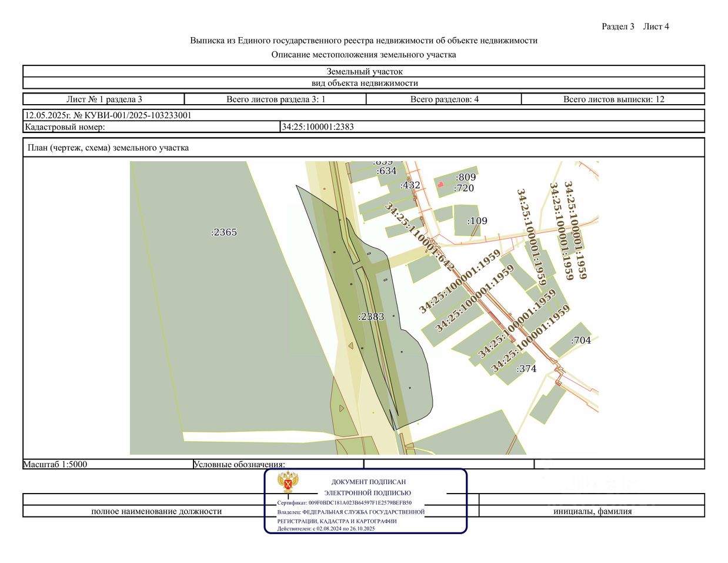Select the "Лист 4" header text
This screenshot has width=728, height=563.
pyautogui.click(x=656, y=26)
